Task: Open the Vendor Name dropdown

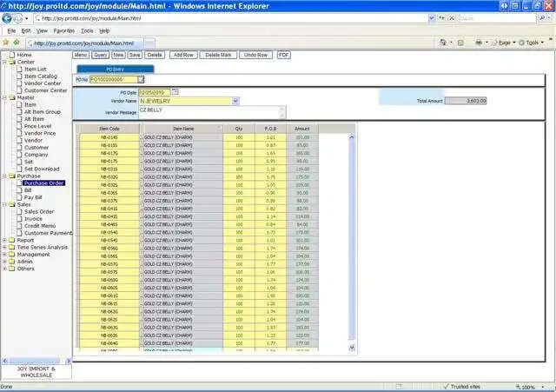Action: click(235, 101)
